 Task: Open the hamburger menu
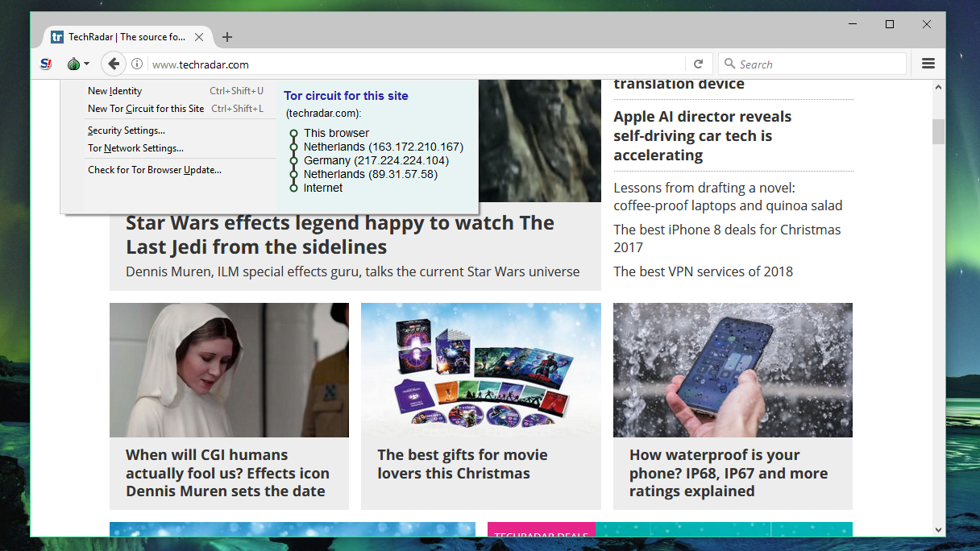click(x=928, y=64)
